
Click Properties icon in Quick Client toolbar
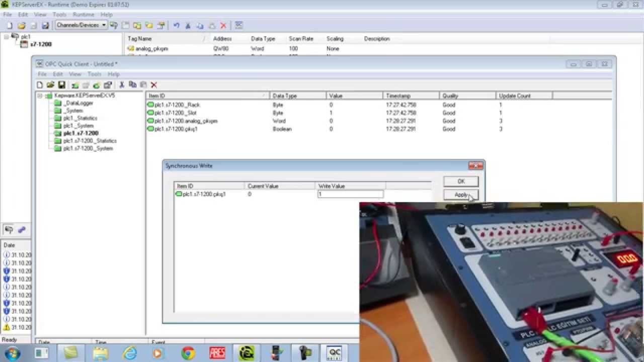(x=107, y=85)
